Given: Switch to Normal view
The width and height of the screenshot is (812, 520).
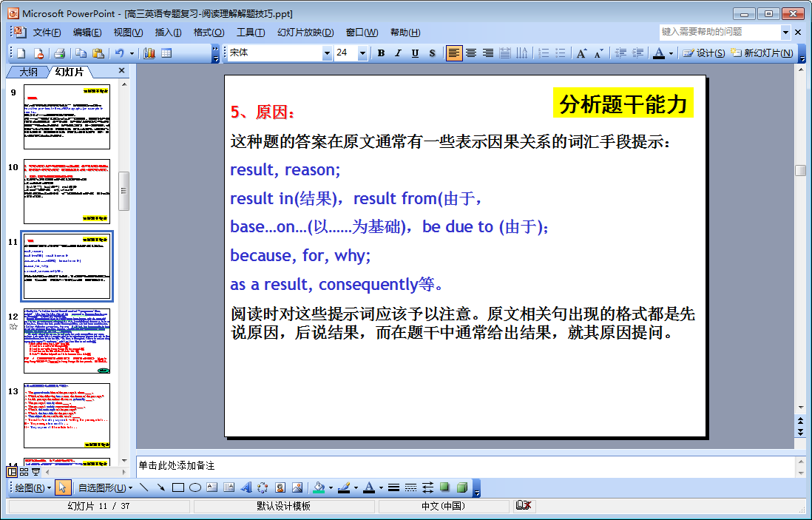Looking at the screenshot, I should click(12, 472).
